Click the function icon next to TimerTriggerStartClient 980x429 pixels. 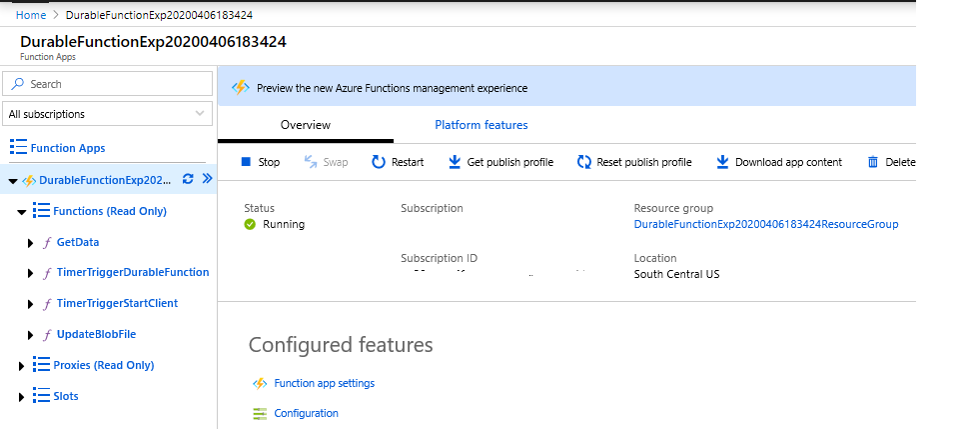point(46,304)
